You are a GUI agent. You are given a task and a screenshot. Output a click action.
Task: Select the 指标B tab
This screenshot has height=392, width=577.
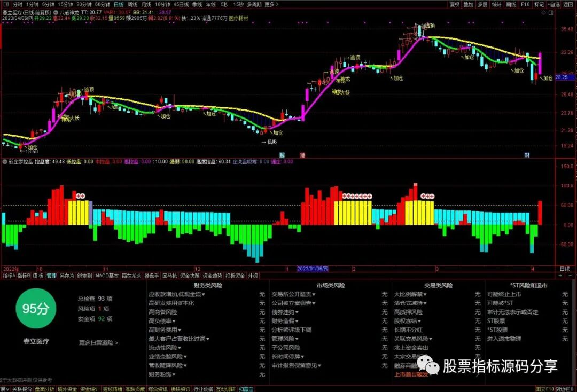tap(24, 276)
